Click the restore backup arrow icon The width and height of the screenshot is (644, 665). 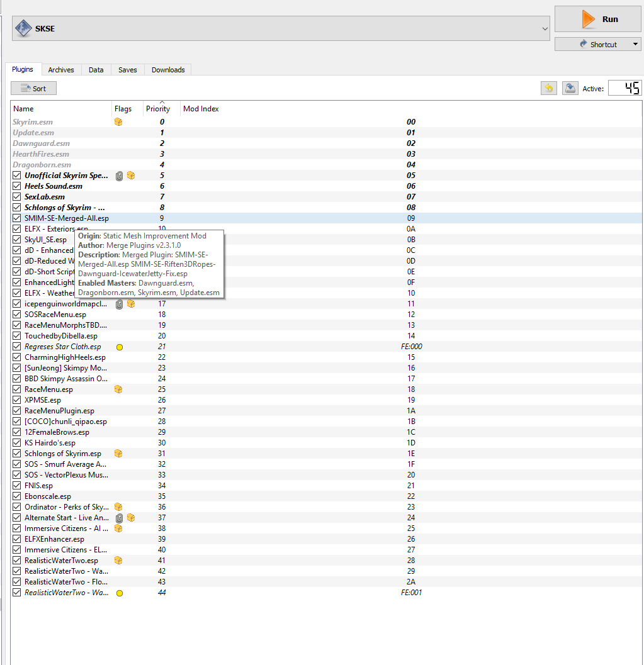[x=548, y=88]
